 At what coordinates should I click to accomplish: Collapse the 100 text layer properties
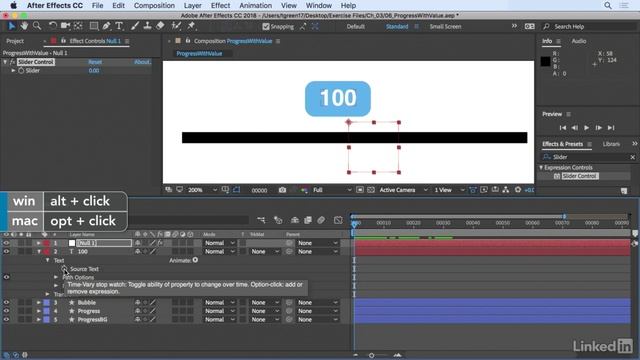point(39,251)
